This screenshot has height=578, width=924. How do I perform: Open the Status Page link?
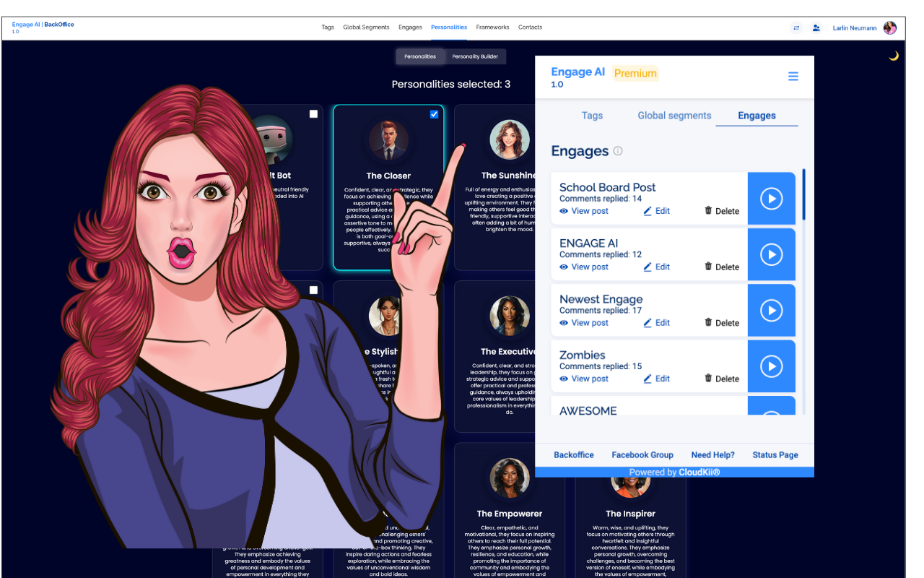pos(775,455)
